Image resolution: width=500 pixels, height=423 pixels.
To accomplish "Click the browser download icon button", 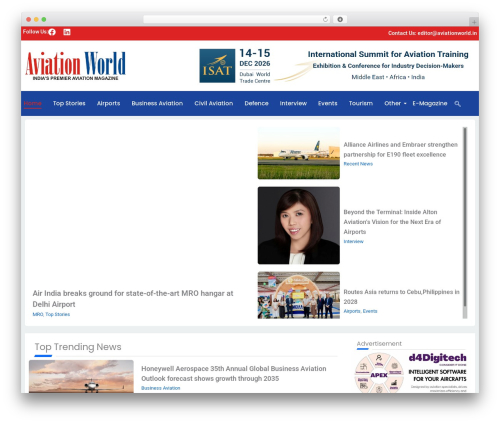I will [x=340, y=19].
